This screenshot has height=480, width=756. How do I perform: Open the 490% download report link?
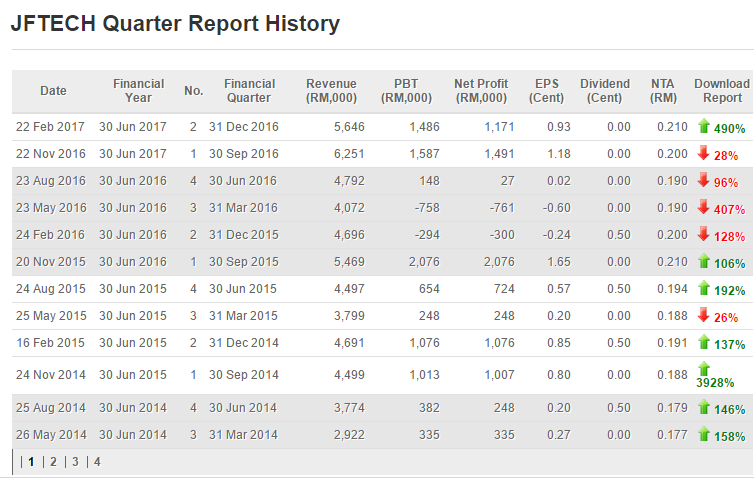(729, 128)
